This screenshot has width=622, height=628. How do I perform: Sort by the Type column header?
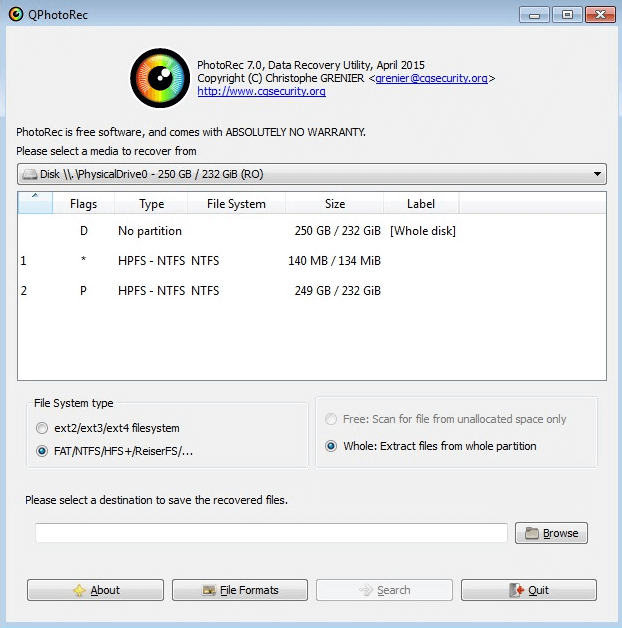tap(151, 204)
